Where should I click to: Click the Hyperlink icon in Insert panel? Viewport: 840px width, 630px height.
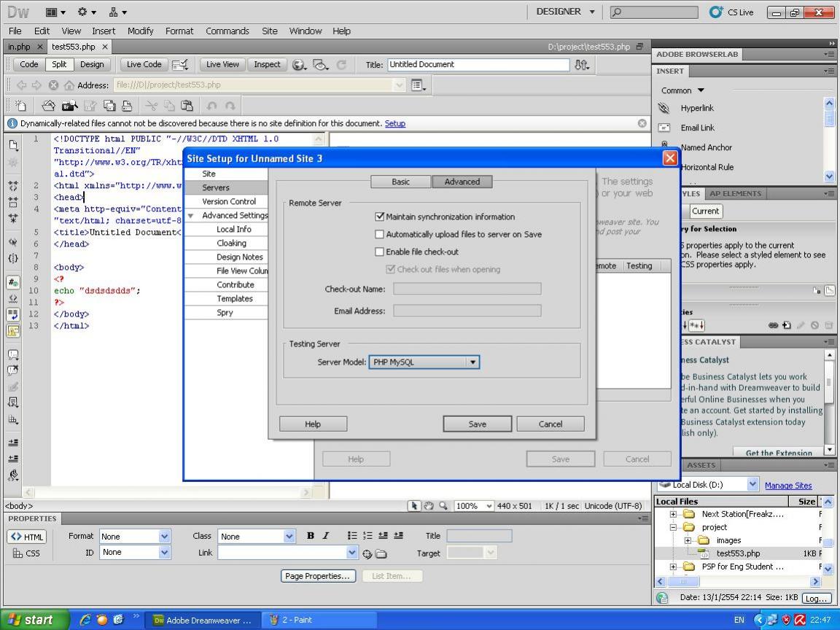pos(664,108)
